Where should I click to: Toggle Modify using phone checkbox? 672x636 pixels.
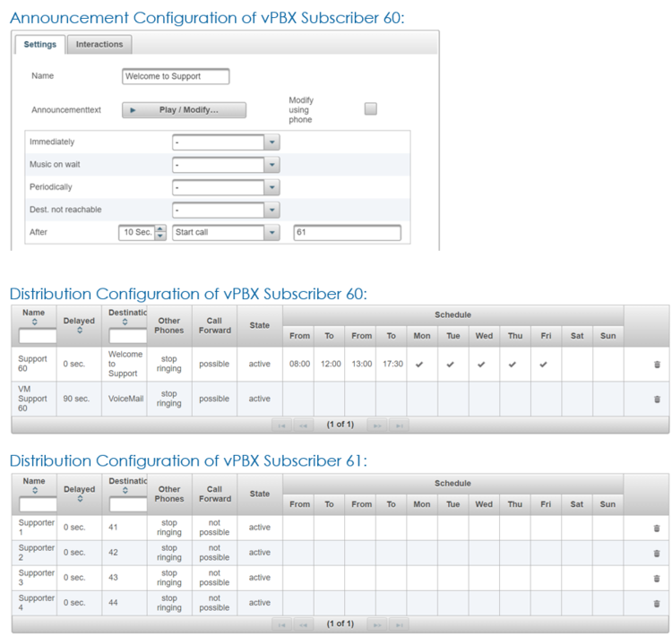tap(371, 109)
